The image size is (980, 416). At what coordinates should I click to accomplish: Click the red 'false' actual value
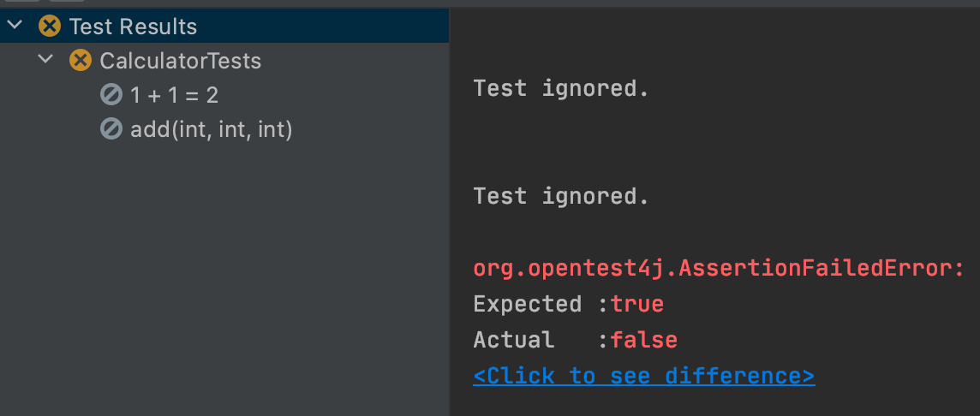(643, 340)
